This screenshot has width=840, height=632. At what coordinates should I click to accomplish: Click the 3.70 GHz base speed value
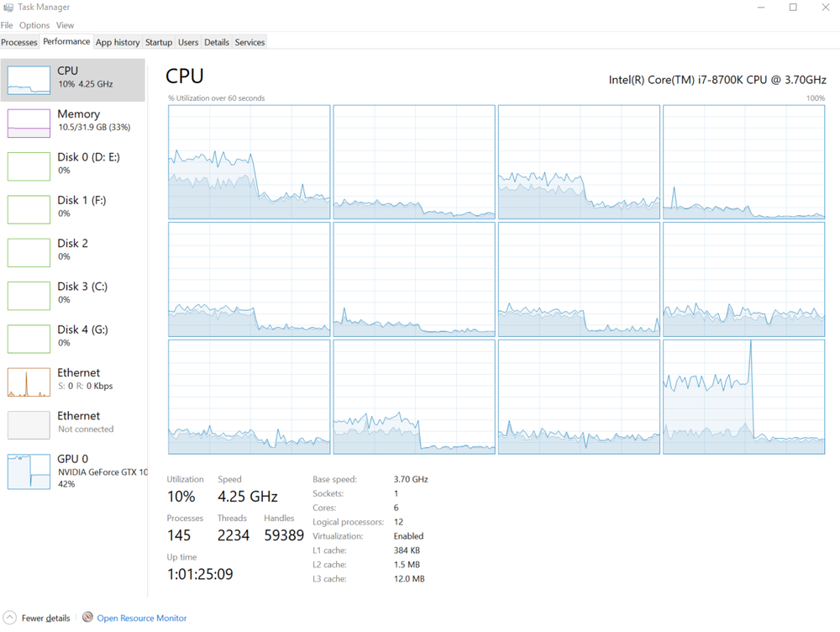point(411,479)
